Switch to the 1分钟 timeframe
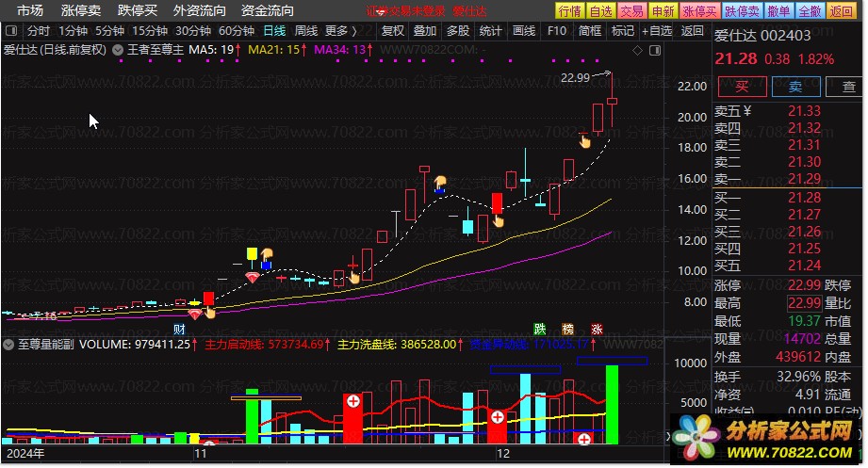 (74, 31)
